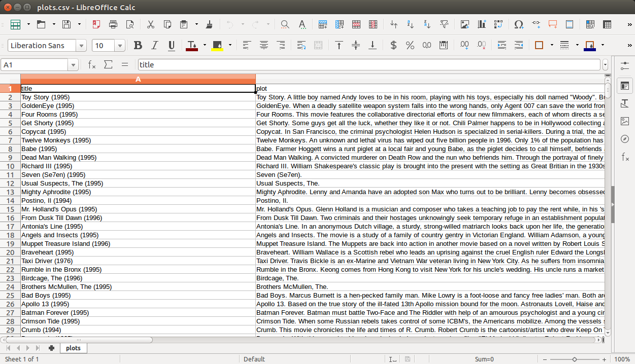635x364 pixels.
Task: Open sidebar Navigator compass icon
Action: 624,139
